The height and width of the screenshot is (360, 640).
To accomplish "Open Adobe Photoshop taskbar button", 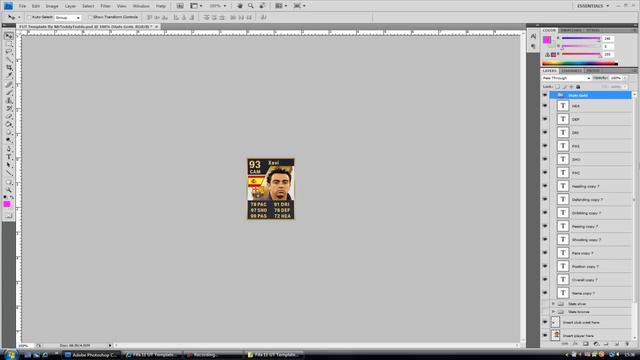I will (91, 355).
